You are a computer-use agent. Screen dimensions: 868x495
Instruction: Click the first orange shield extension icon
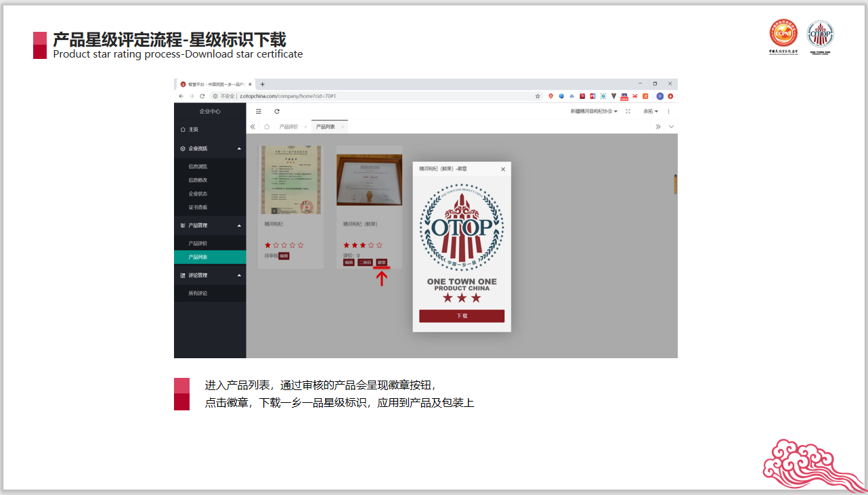pyautogui.click(x=550, y=96)
